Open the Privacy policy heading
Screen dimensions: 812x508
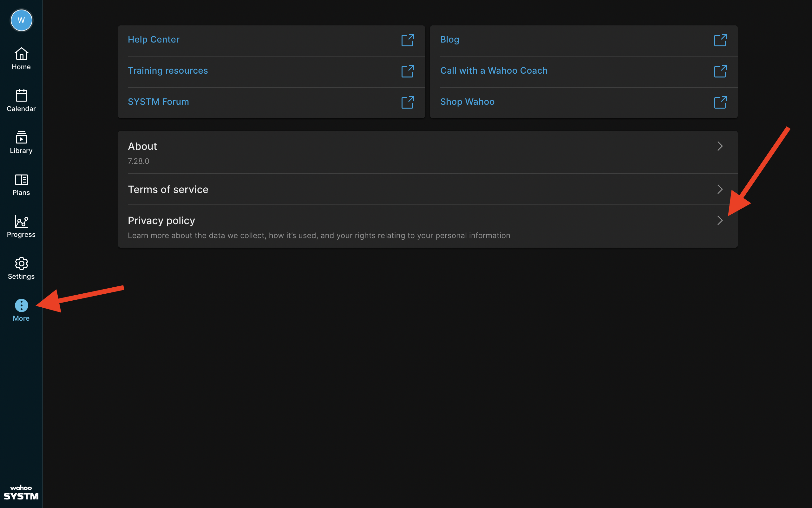(x=161, y=221)
